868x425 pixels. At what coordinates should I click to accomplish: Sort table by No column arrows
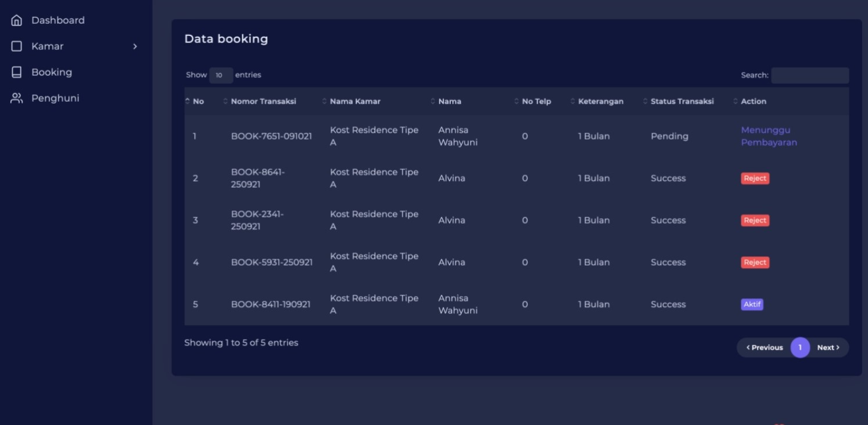tap(188, 101)
